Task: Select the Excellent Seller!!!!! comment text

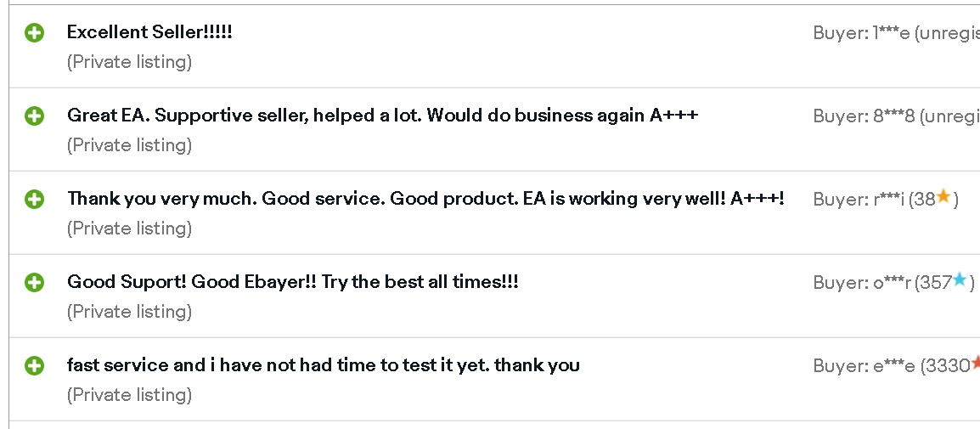Action: tap(149, 32)
